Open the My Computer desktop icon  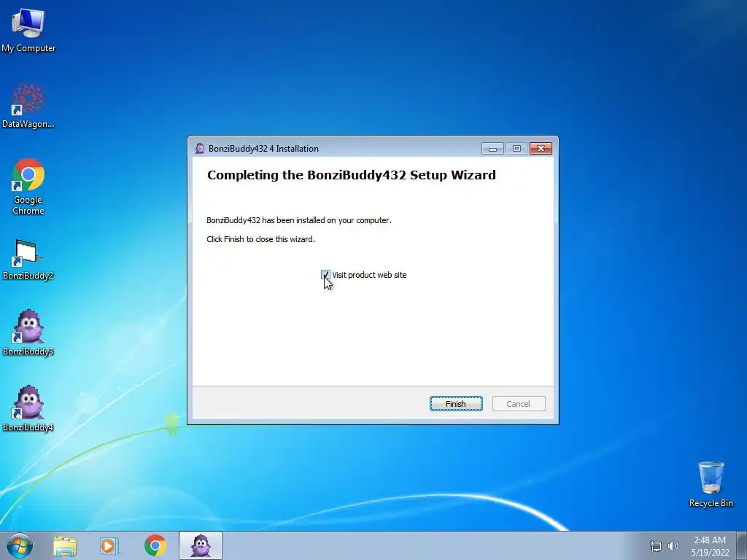click(x=28, y=29)
